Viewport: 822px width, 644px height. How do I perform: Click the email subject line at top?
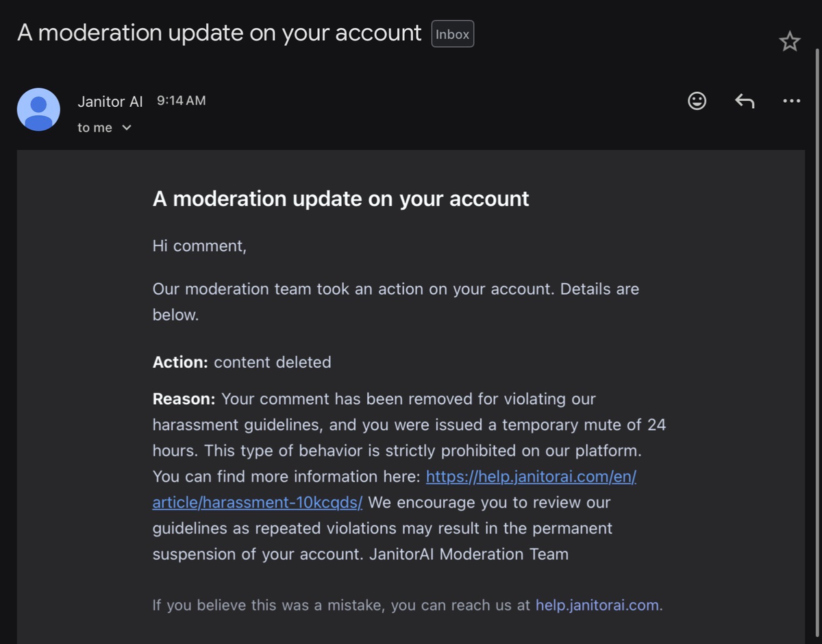(x=219, y=33)
